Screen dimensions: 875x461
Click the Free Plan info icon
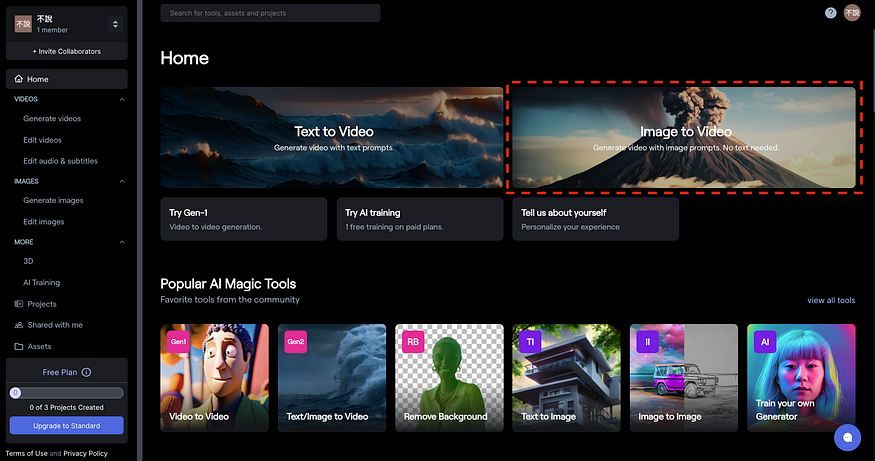tap(86, 372)
